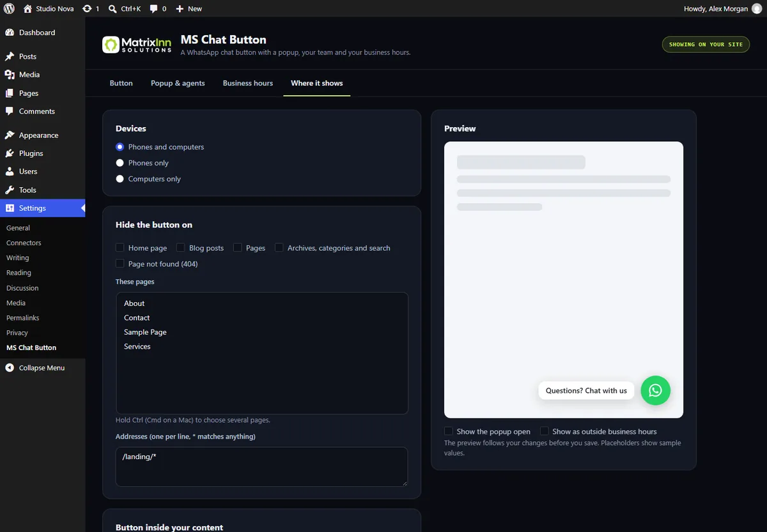
Task: Click Questions? Chat with us bubble
Action: [x=586, y=391]
